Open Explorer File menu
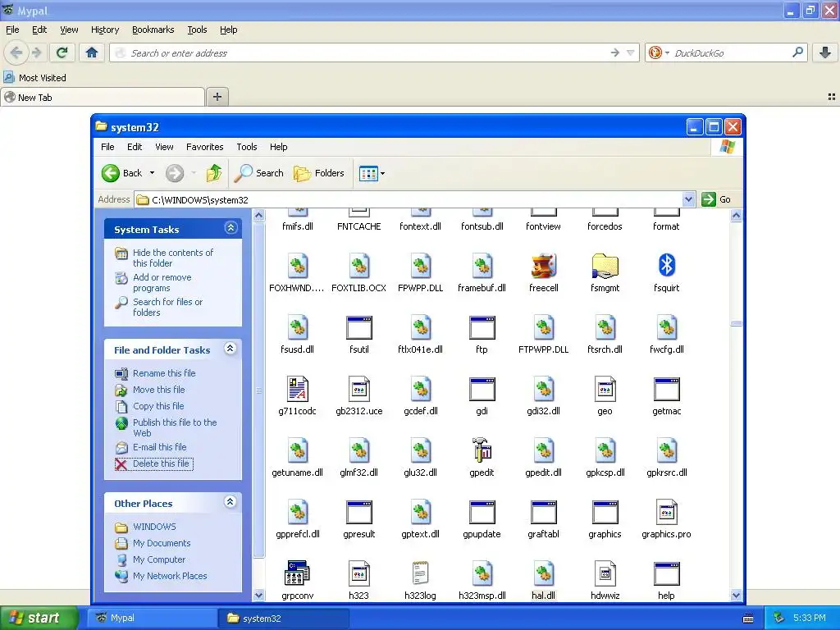Image resolution: width=840 pixels, height=630 pixels. [x=107, y=147]
